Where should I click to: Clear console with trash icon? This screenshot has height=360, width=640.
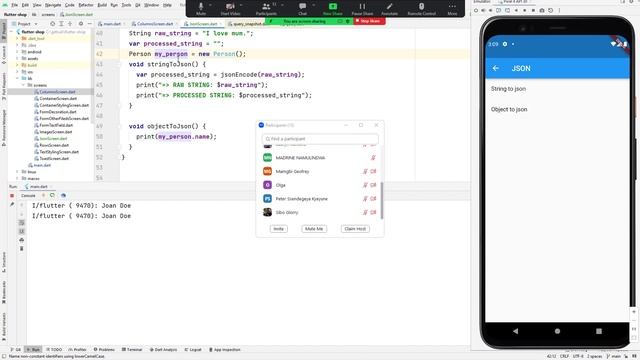click(x=22, y=248)
